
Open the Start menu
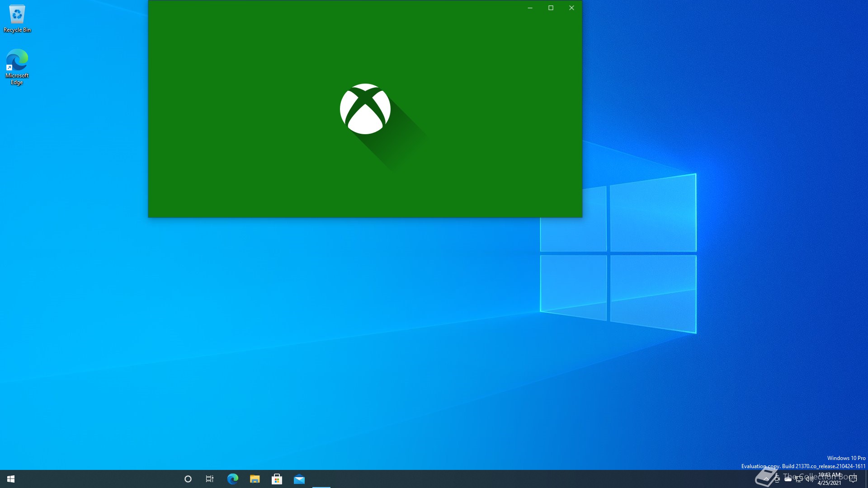pos(11,479)
